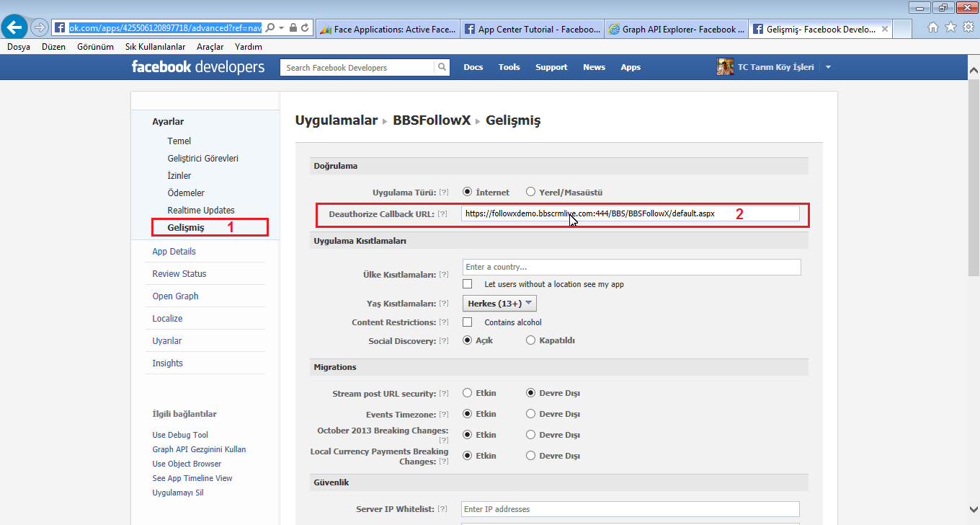The image size is (980, 525).
Task: Open the Araçlar menu
Action: [x=210, y=47]
